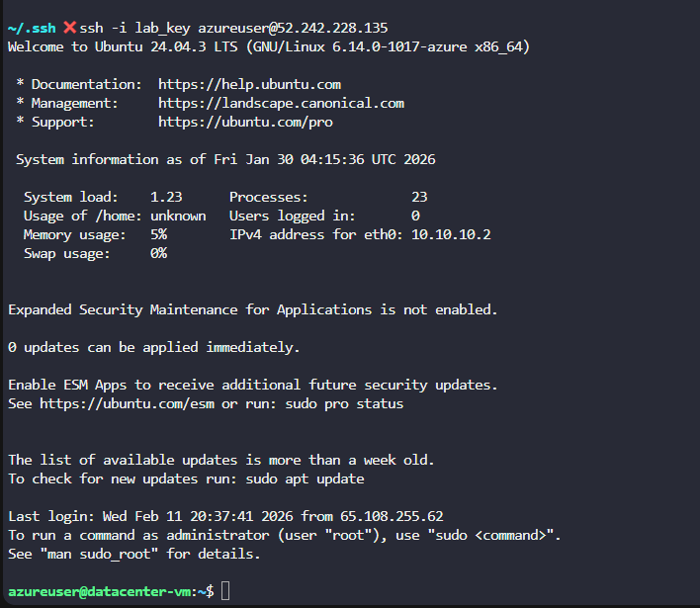This screenshot has width=700, height=608.
Task: Click the eth0 address 10.10.10.2
Action: tap(451, 234)
